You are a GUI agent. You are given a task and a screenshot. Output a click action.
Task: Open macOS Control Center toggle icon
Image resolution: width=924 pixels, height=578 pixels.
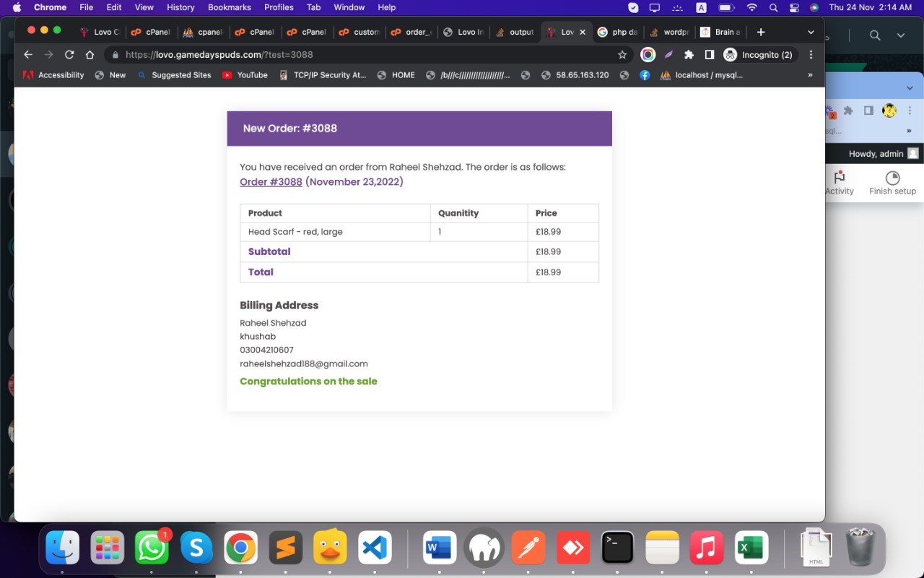pos(794,7)
